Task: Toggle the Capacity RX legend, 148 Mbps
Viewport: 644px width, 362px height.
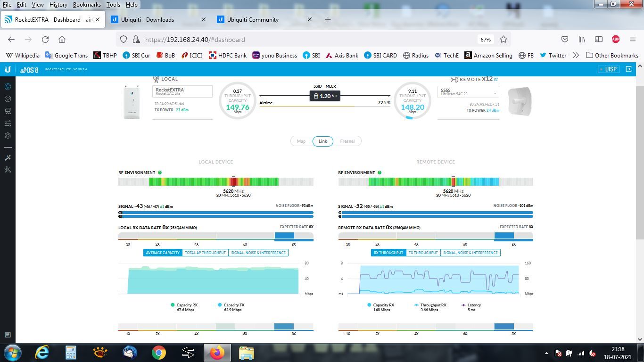Action: tap(381, 307)
